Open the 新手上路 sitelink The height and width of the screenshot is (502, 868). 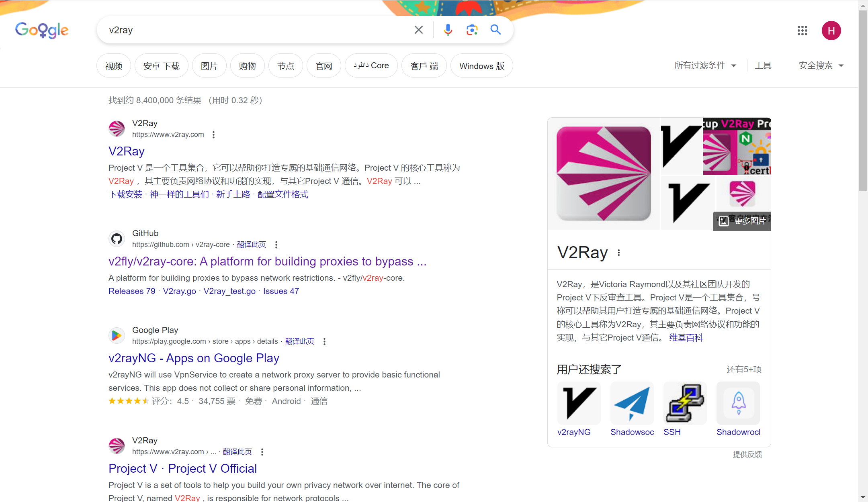233,194
